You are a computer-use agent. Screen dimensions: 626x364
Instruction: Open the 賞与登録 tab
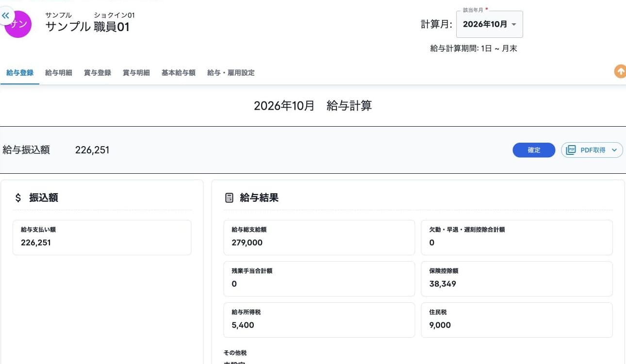click(x=98, y=73)
